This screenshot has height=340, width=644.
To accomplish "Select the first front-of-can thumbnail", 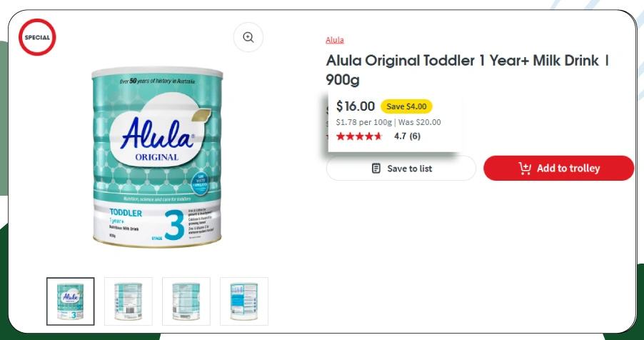I will 70,301.
